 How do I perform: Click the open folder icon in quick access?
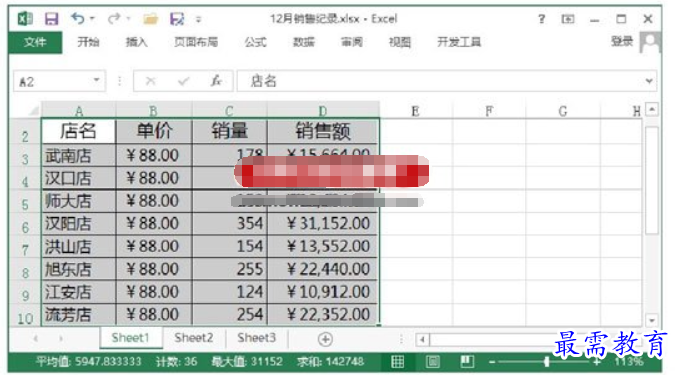click(150, 19)
